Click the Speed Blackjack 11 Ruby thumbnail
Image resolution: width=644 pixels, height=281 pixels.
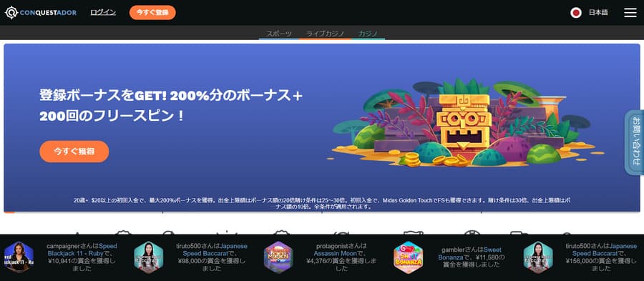coord(18,257)
